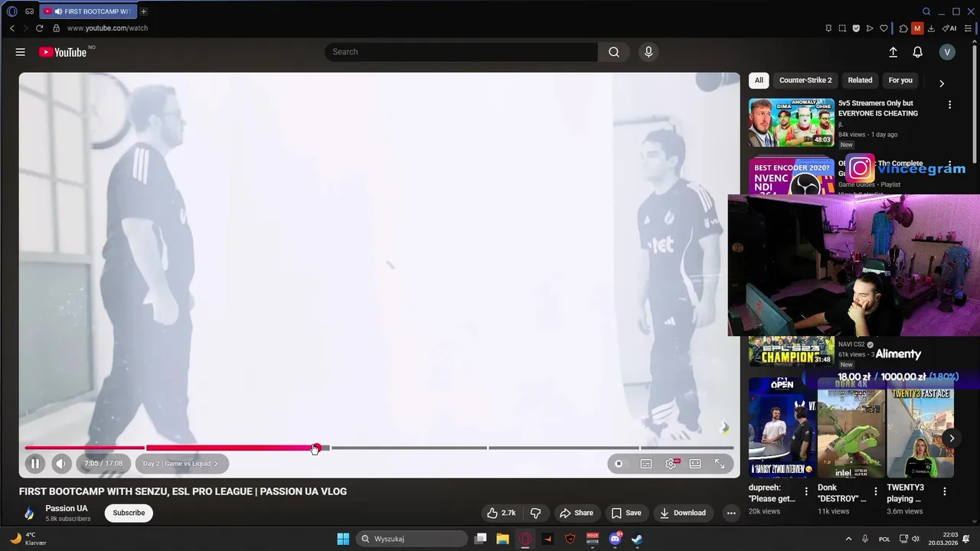Go back in browser history

(12, 28)
